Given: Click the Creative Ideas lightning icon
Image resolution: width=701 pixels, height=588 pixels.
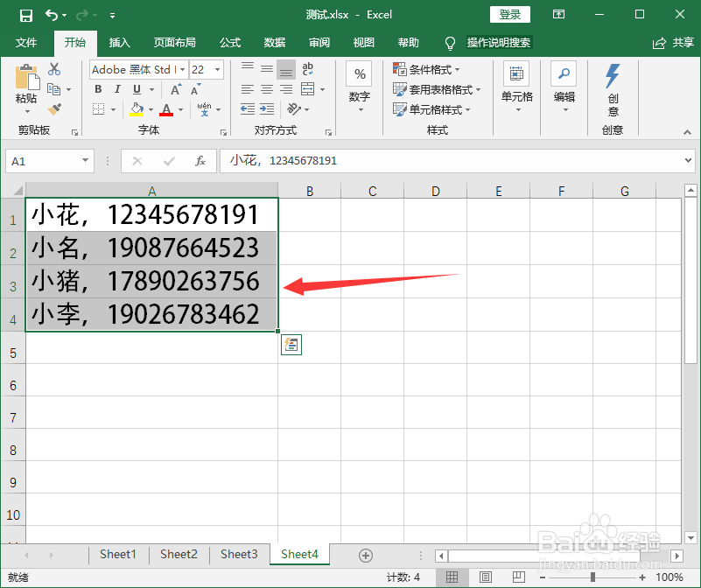Looking at the screenshot, I should click(613, 74).
